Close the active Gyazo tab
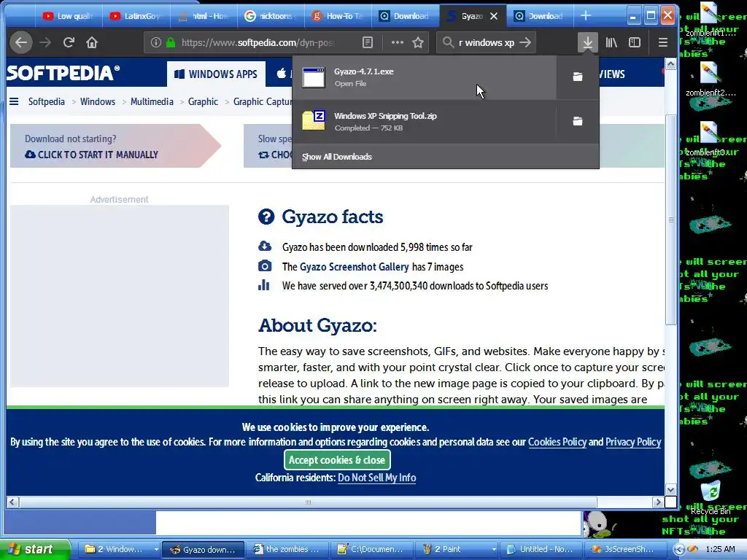Viewport: 747px width, 560px height. click(494, 16)
